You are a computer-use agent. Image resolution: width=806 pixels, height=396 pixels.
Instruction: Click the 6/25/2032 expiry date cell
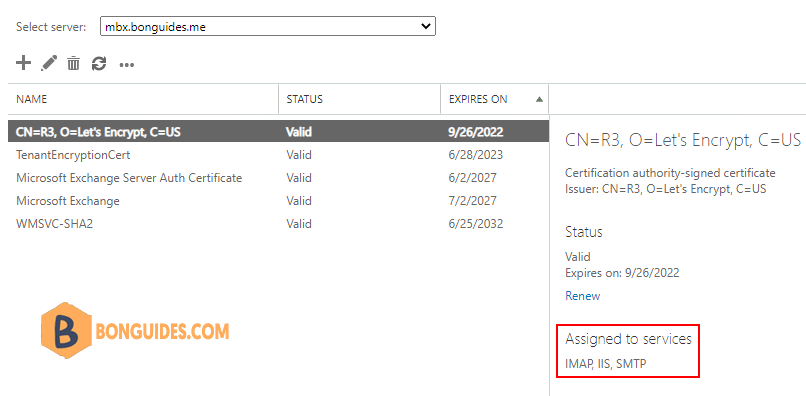[476, 224]
